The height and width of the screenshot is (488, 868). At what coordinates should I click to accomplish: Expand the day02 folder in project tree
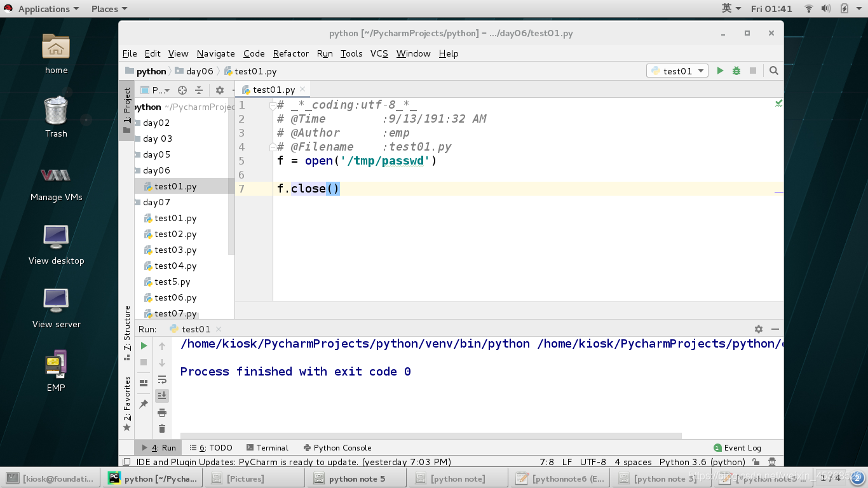coord(137,123)
